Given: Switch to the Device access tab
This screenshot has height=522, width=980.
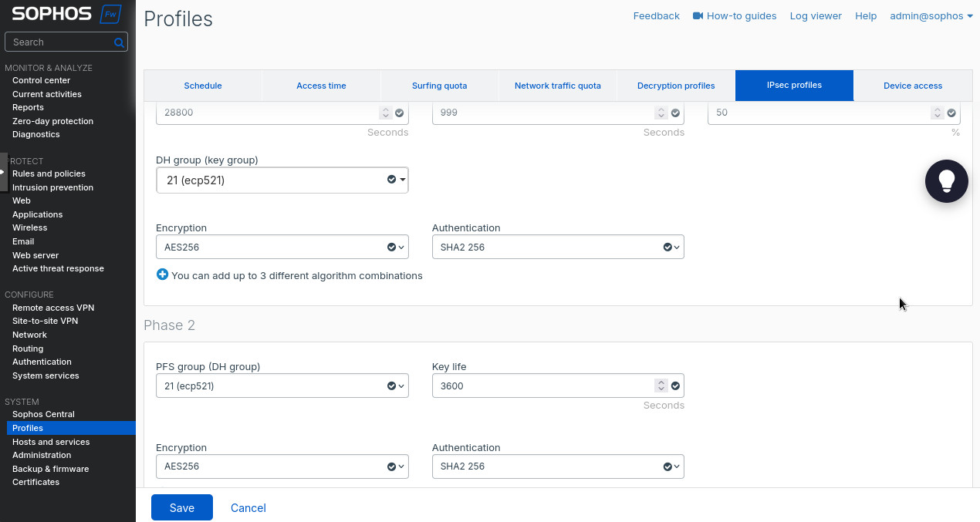Looking at the screenshot, I should coord(912,86).
